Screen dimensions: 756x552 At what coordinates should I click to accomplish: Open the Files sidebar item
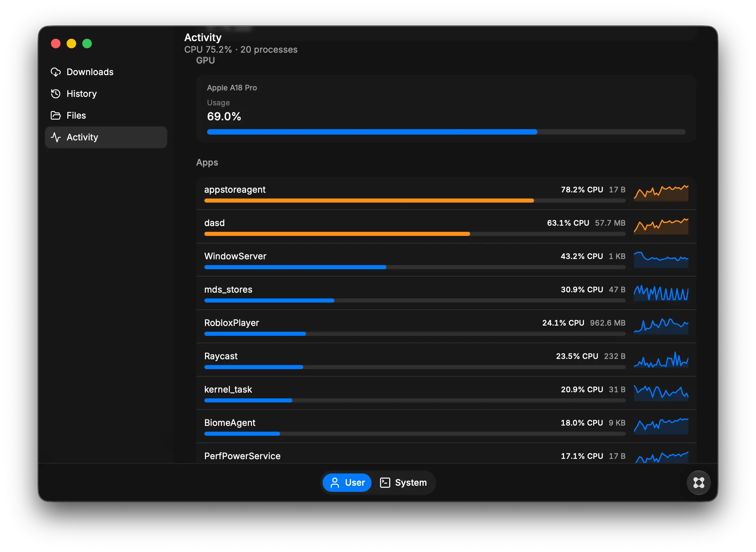106,116
